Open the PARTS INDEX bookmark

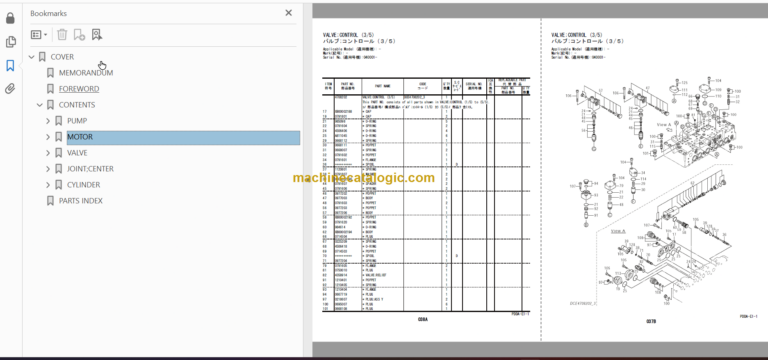pos(81,201)
